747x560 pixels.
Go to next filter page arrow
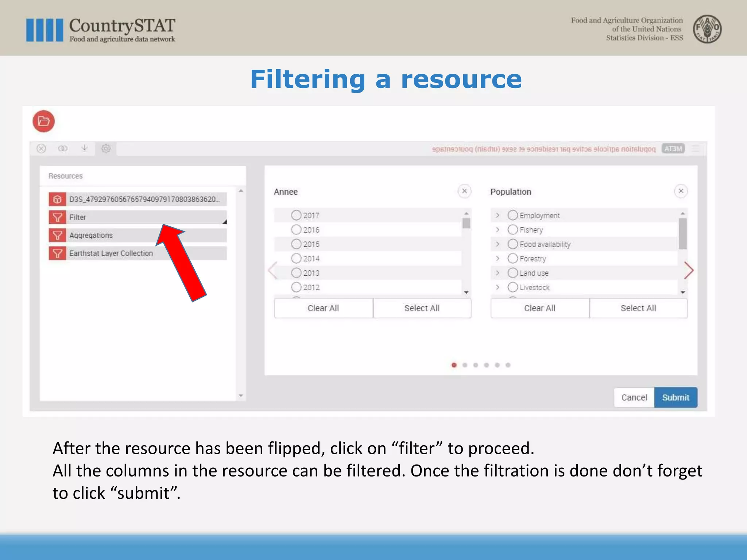[x=688, y=271]
